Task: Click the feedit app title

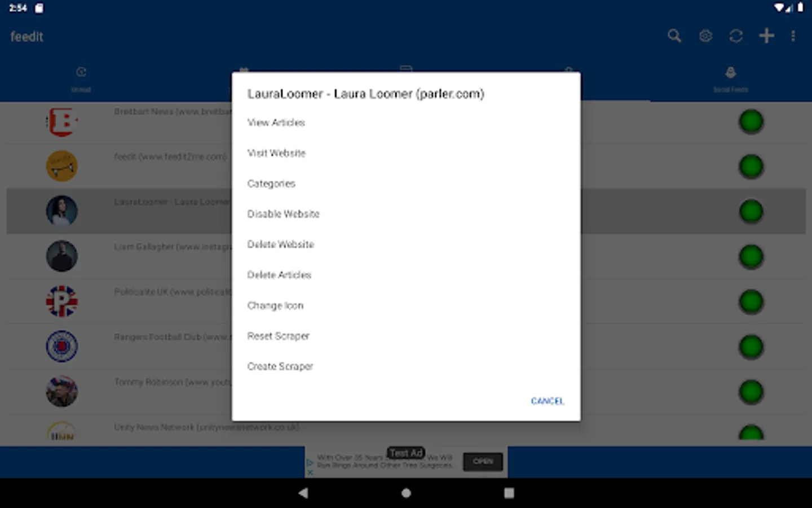Action: coord(27,37)
